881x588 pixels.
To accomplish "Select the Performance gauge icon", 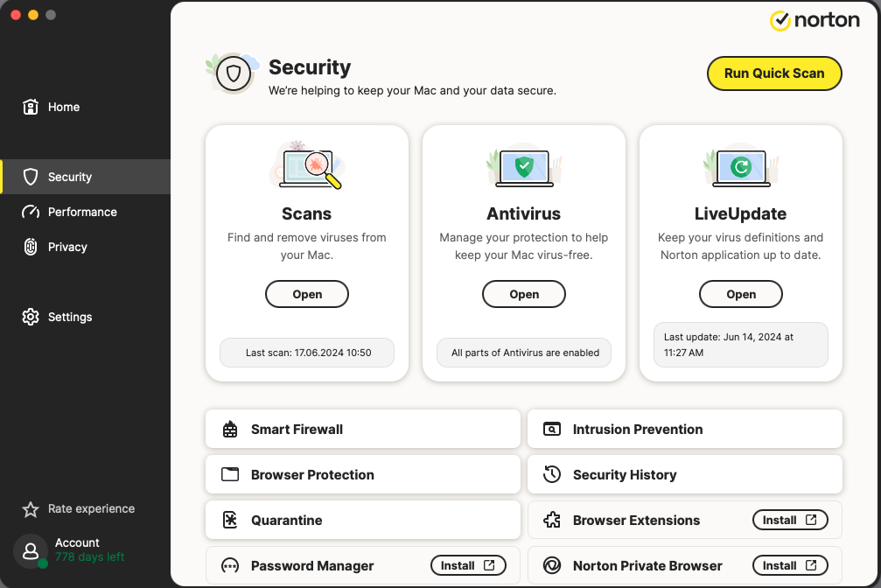I will coord(31,212).
